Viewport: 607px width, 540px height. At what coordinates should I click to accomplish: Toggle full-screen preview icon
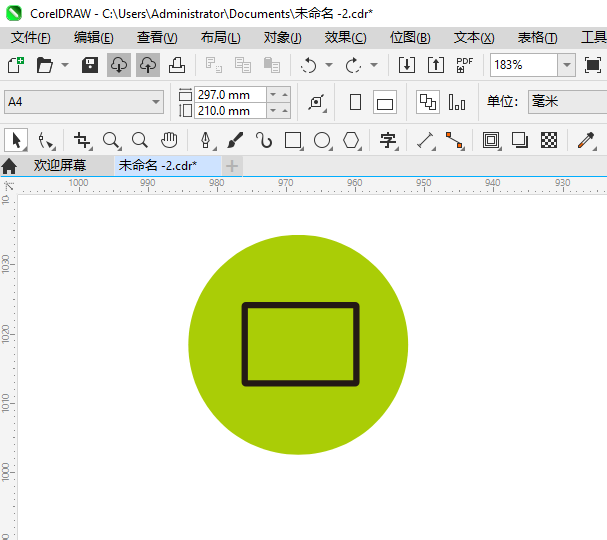593,65
